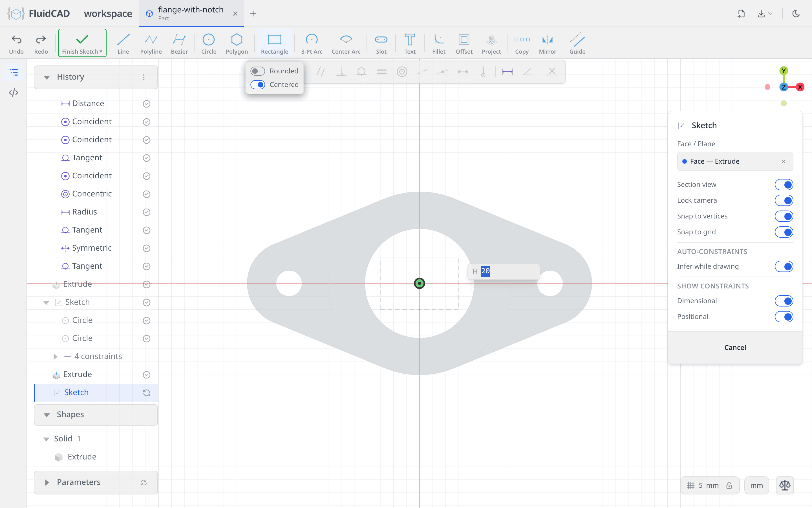Expand the Parameters panel
The width and height of the screenshot is (812, 508).
tap(47, 483)
